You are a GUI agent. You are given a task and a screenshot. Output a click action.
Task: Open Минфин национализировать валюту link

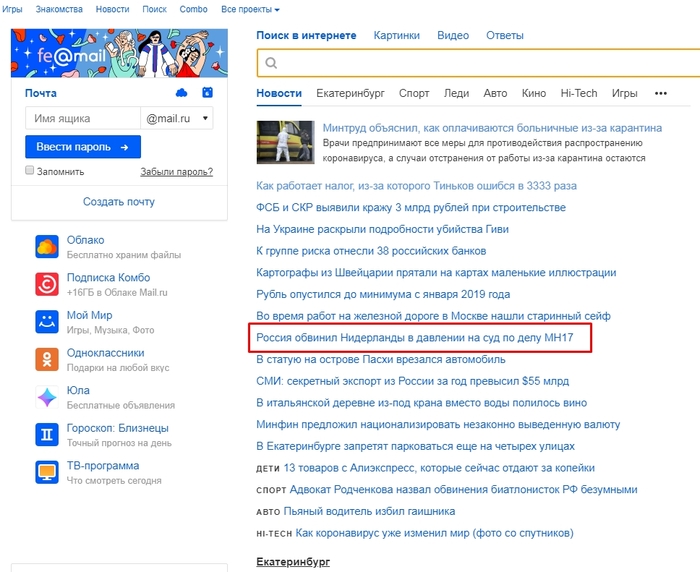(x=438, y=425)
